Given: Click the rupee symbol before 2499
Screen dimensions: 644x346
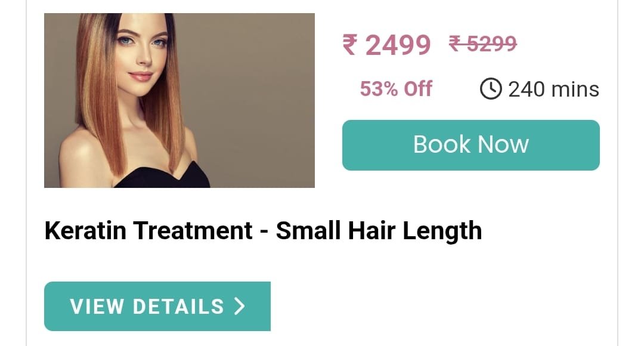Looking at the screenshot, I should click(x=351, y=44).
